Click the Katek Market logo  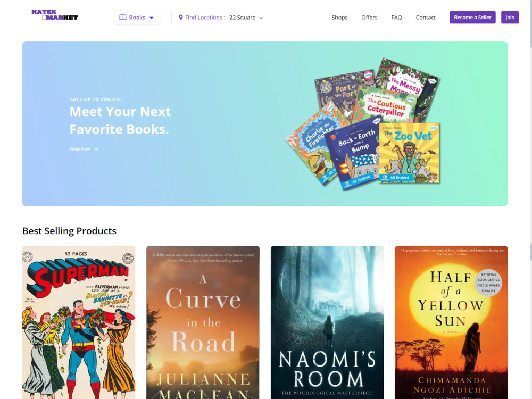point(55,14)
